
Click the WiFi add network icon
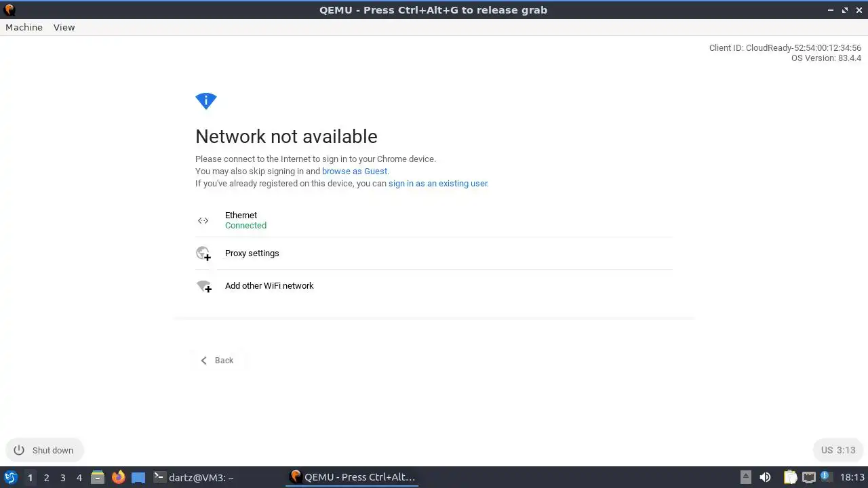tap(203, 286)
